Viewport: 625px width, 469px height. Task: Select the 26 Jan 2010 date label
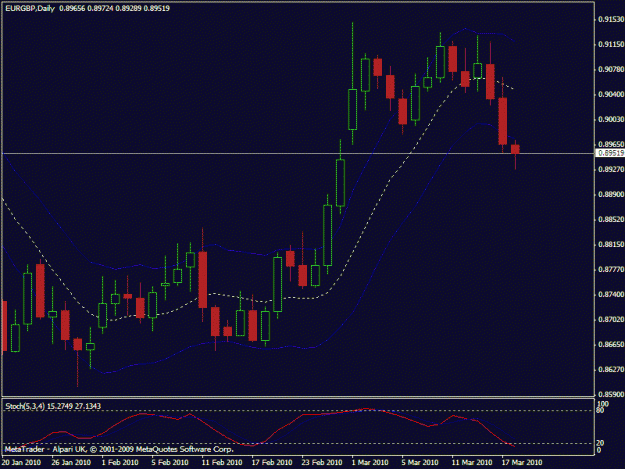click(x=71, y=462)
